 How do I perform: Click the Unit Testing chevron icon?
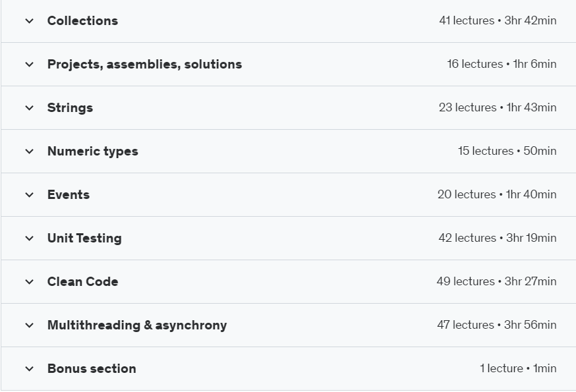click(x=29, y=238)
